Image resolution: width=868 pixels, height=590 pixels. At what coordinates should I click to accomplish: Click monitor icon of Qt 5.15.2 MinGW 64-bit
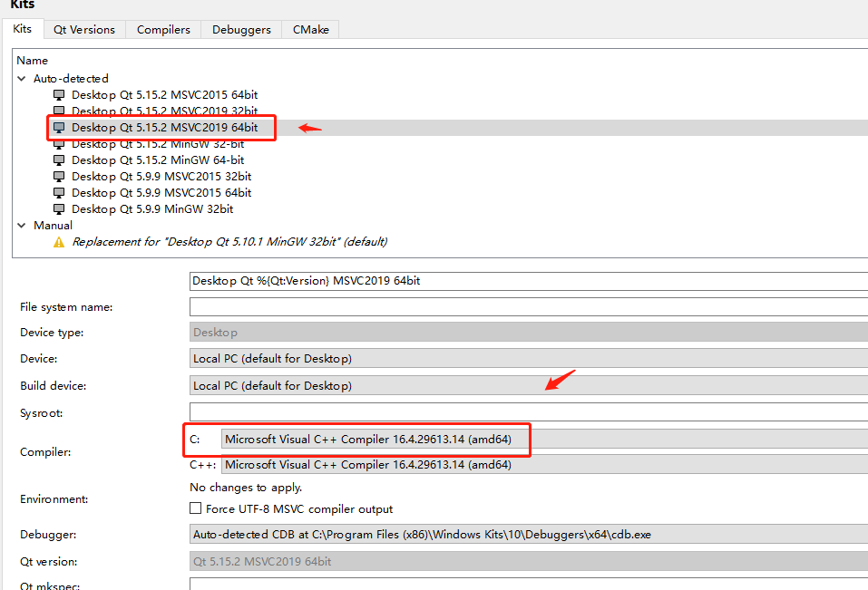click(59, 160)
